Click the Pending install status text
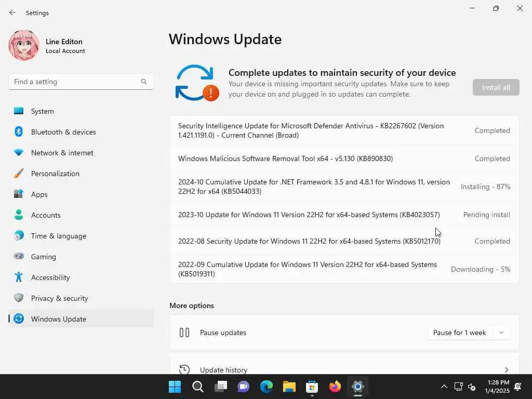 pos(486,215)
